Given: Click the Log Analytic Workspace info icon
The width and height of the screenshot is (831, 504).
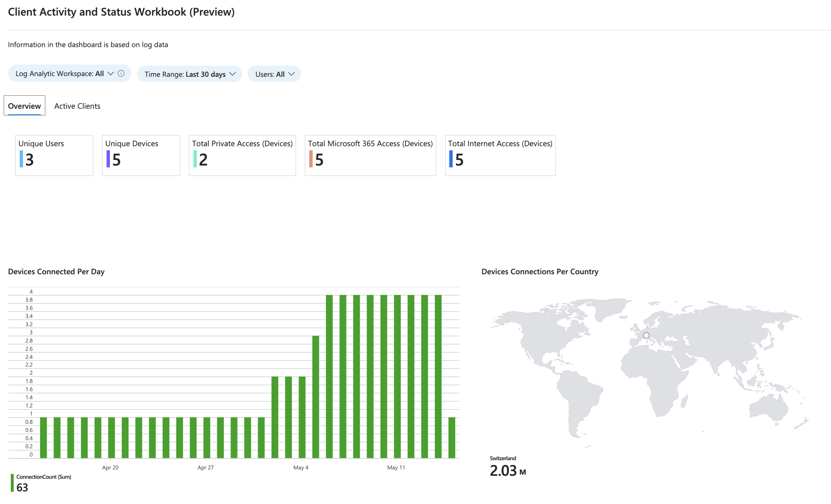Looking at the screenshot, I should 121,73.
